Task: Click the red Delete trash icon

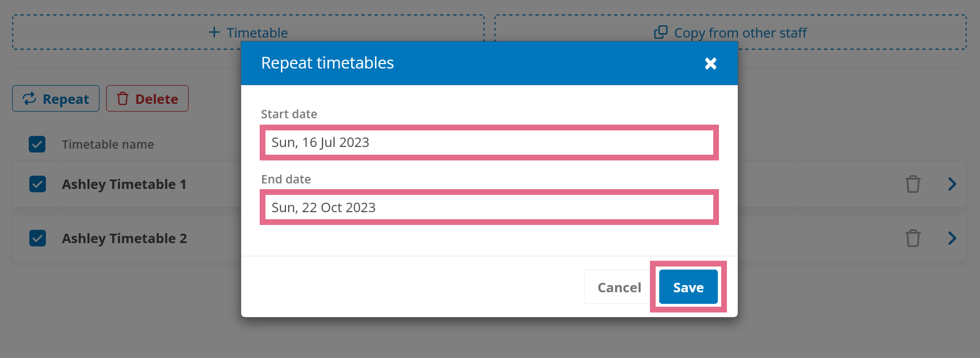Action: [x=123, y=98]
